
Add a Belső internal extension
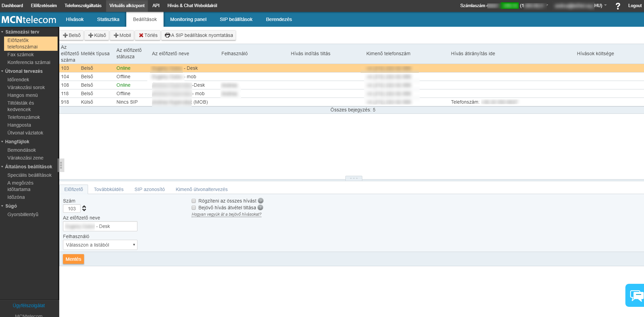coord(72,35)
